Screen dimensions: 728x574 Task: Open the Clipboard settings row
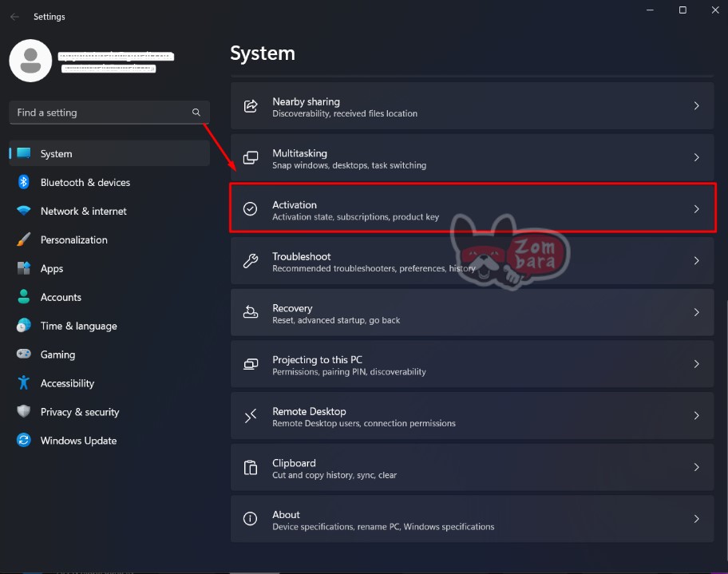473,467
